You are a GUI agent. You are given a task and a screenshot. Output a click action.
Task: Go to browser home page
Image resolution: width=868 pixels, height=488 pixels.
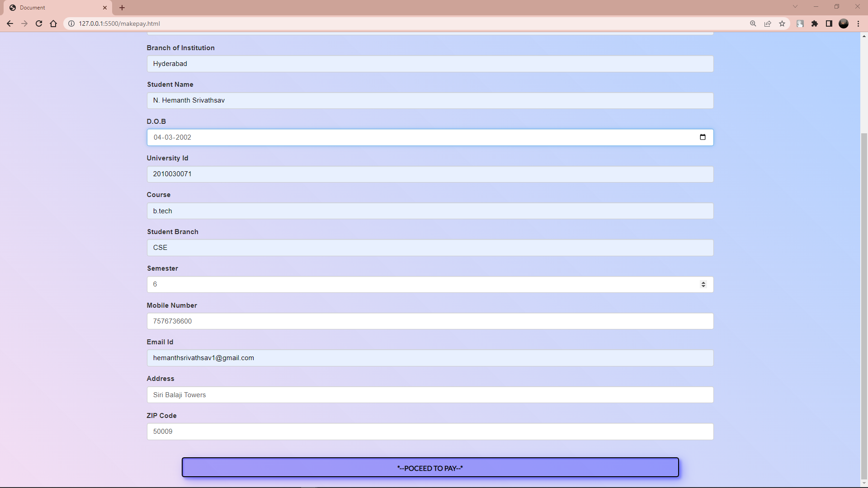pos(53,23)
